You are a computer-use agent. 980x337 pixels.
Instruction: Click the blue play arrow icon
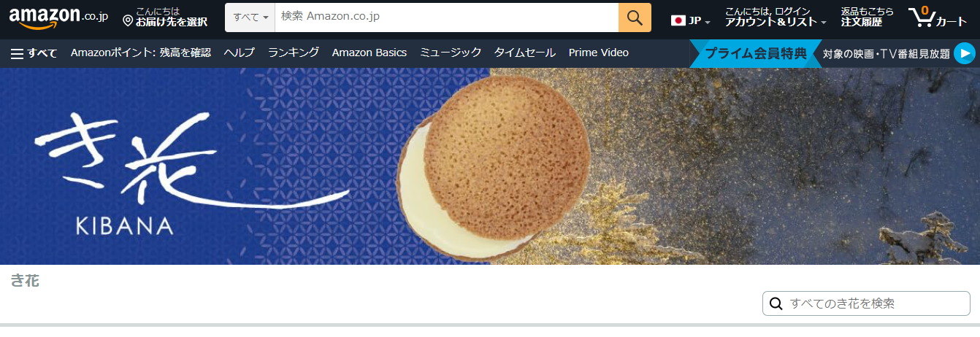(x=964, y=53)
